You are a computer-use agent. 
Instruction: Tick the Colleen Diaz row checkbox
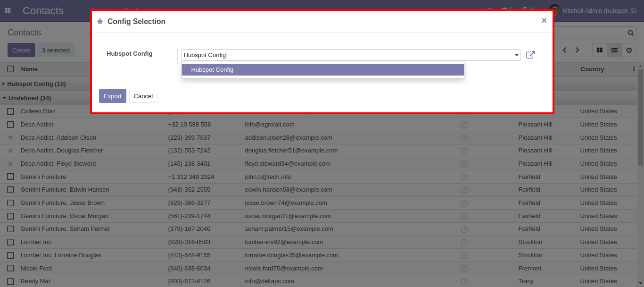click(10, 111)
